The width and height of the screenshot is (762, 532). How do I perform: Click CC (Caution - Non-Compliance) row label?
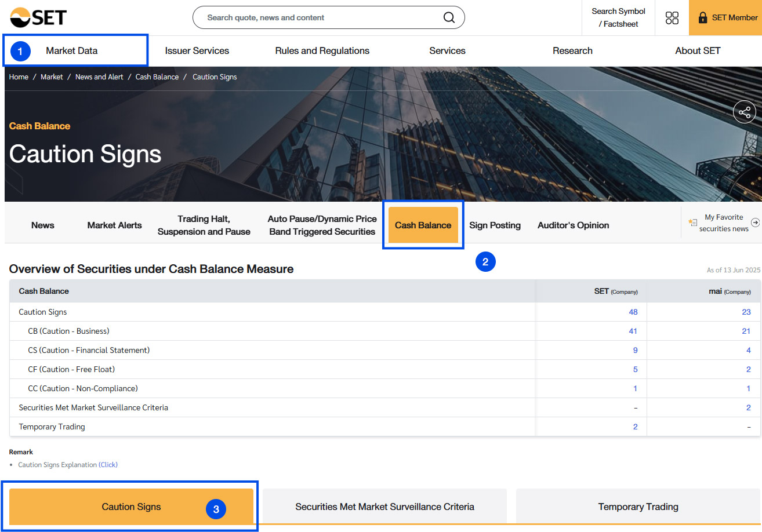[83, 388]
